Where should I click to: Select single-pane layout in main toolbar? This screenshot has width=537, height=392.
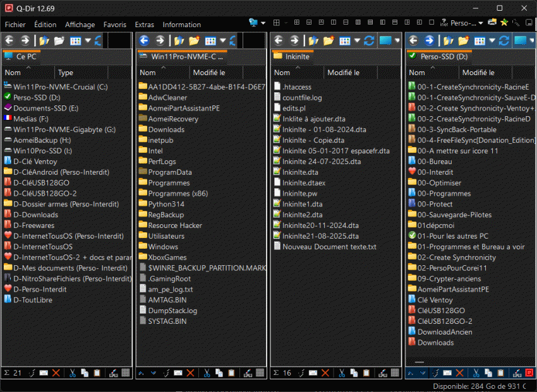(431, 23)
